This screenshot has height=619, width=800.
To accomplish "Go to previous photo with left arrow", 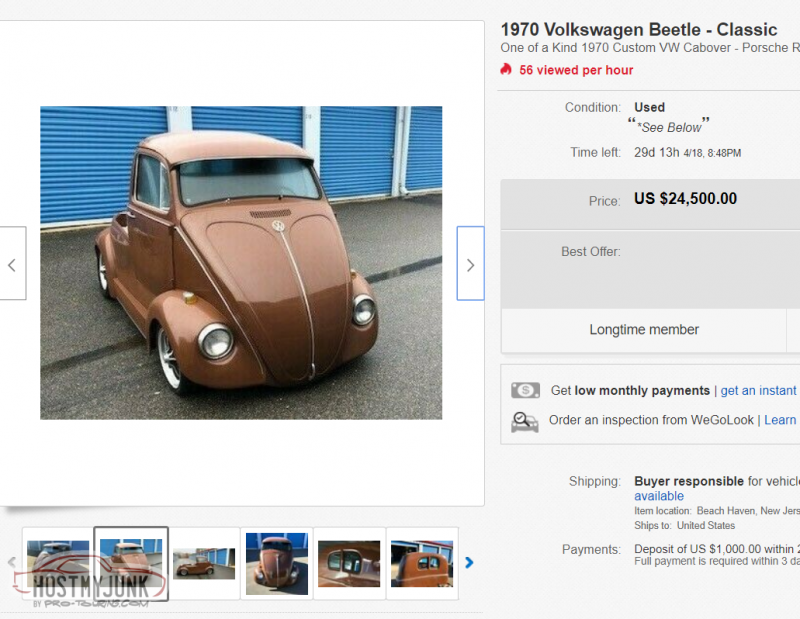I will pyautogui.click(x=12, y=264).
